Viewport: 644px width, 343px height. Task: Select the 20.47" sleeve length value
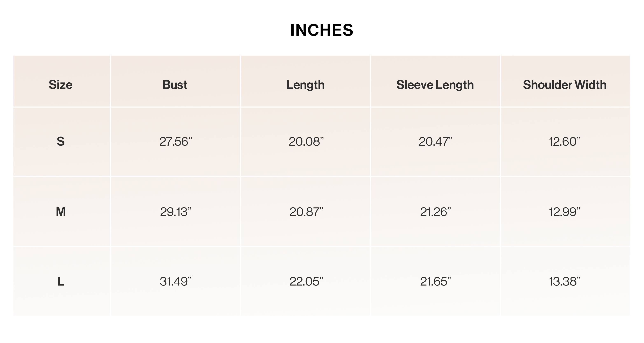pyautogui.click(x=435, y=142)
